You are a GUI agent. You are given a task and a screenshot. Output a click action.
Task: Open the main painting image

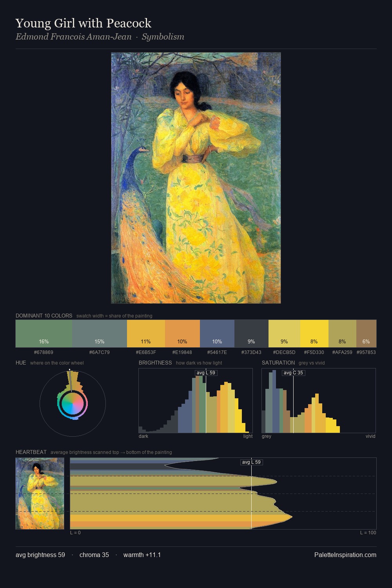click(x=196, y=178)
